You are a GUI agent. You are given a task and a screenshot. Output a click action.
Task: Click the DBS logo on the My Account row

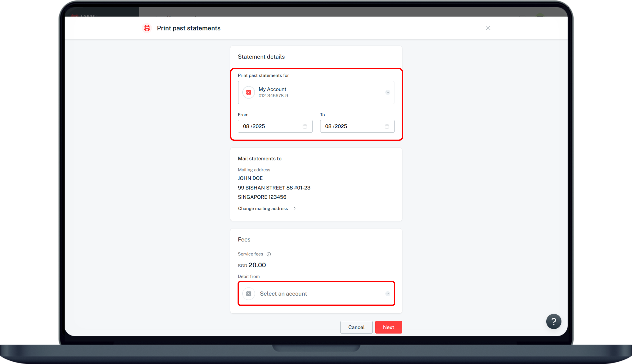[248, 92]
